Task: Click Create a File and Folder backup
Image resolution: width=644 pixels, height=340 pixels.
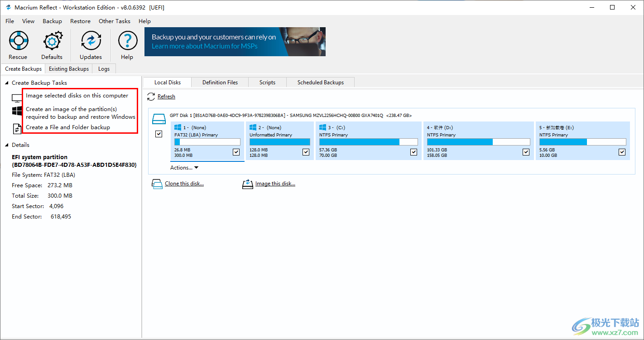Action: click(68, 127)
